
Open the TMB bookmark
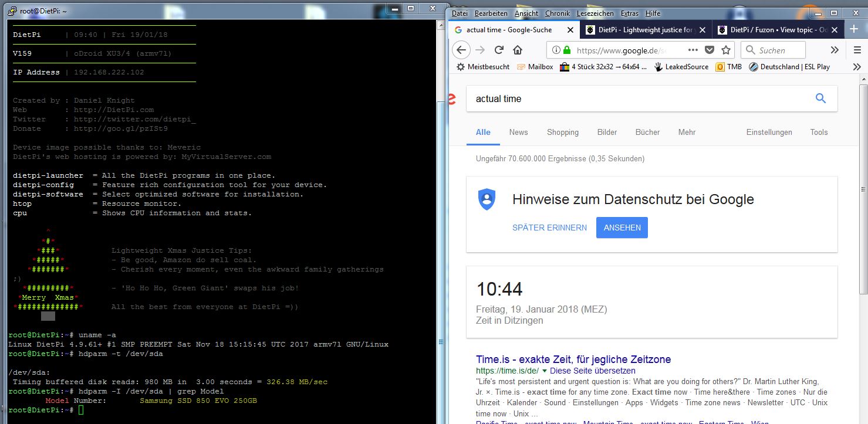[728, 67]
